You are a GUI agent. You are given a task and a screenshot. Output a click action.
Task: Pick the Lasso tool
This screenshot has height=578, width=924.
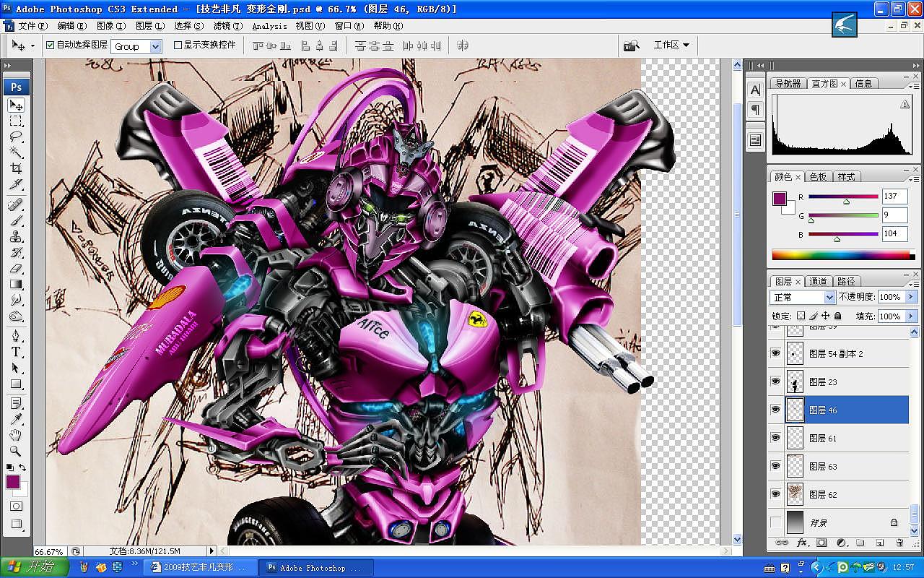16,137
